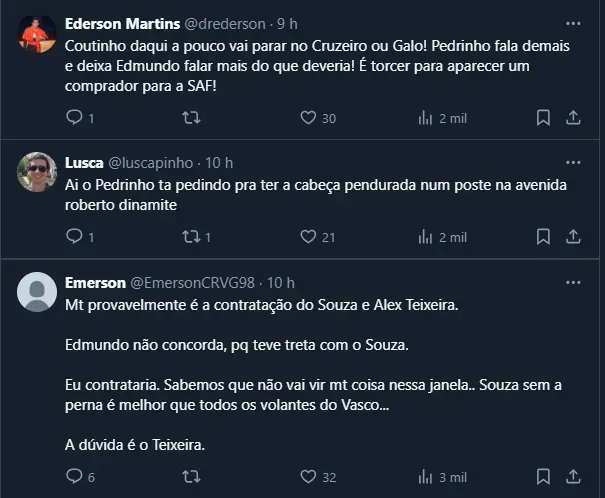Viewport: 605px width, 498px height.
Task: Open Emerson's profile name link
Action: [94, 283]
